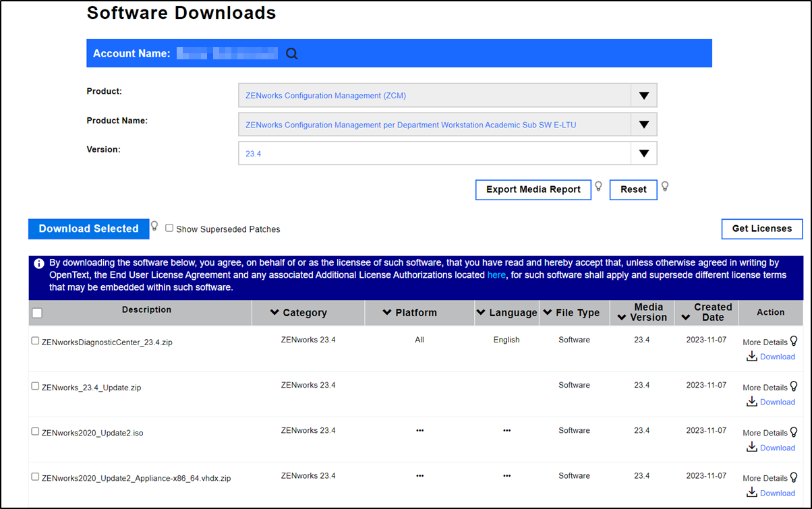Expand the File Type column filter
Screen dimensions: 812x509
546,312
